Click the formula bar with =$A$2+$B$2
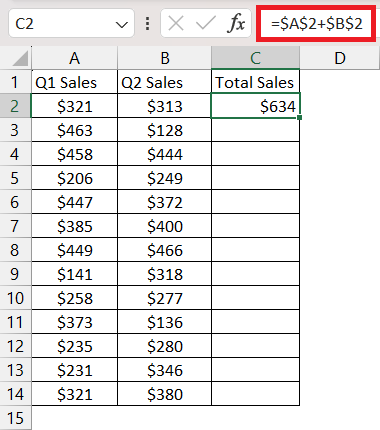 (316, 23)
